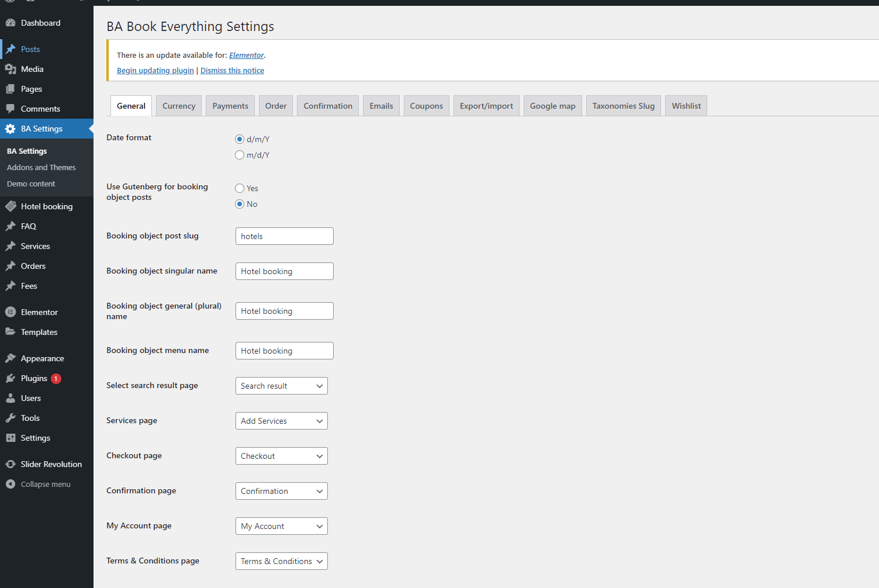Dismiss the Elementor update notice
879x588 pixels.
pos(232,70)
